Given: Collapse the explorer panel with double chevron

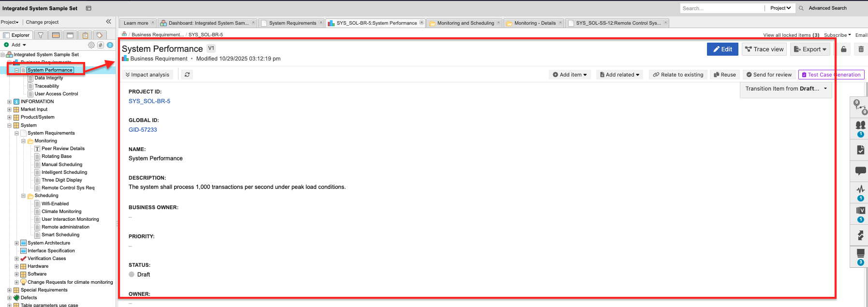Looking at the screenshot, I should point(108,21).
